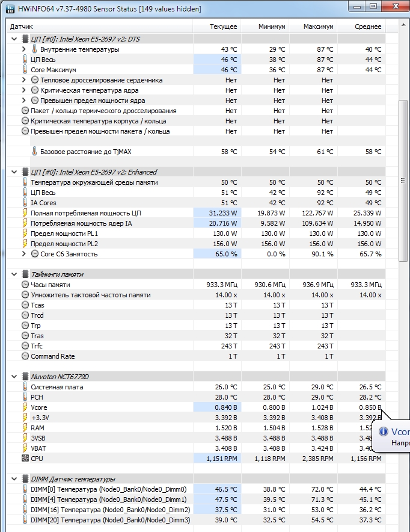Select the RAM voltage row

196,428
